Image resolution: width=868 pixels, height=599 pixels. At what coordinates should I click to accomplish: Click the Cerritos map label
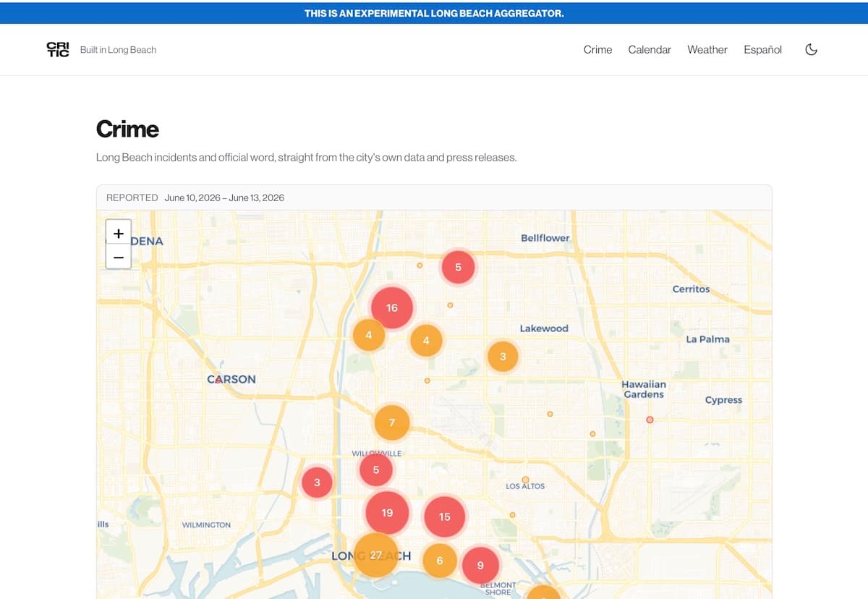coord(691,289)
